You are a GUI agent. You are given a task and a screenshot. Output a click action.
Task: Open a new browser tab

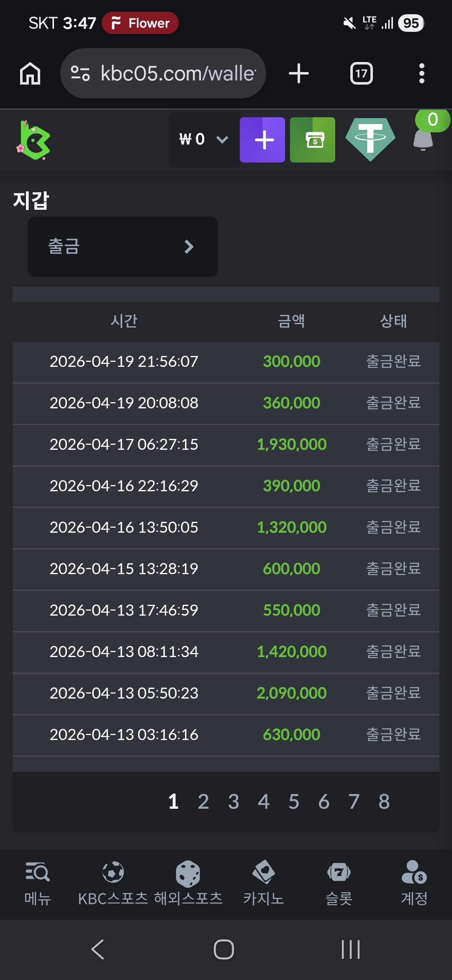(x=298, y=74)
